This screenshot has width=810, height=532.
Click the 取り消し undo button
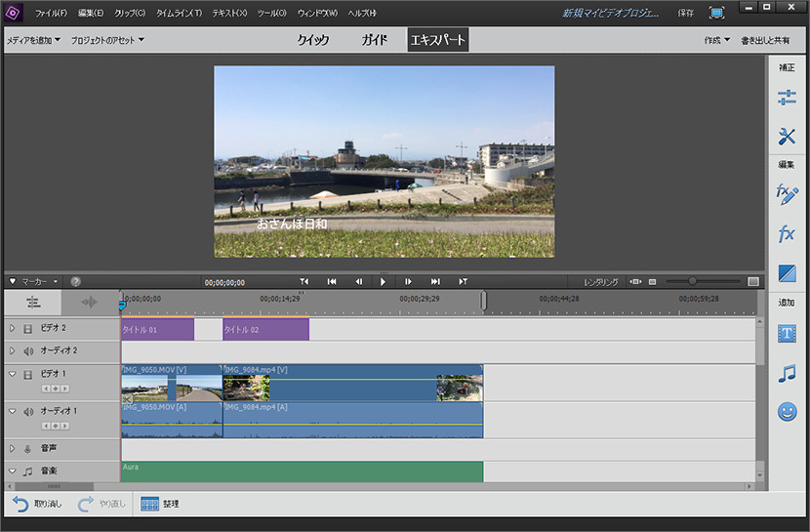click(x=36, y=504)
